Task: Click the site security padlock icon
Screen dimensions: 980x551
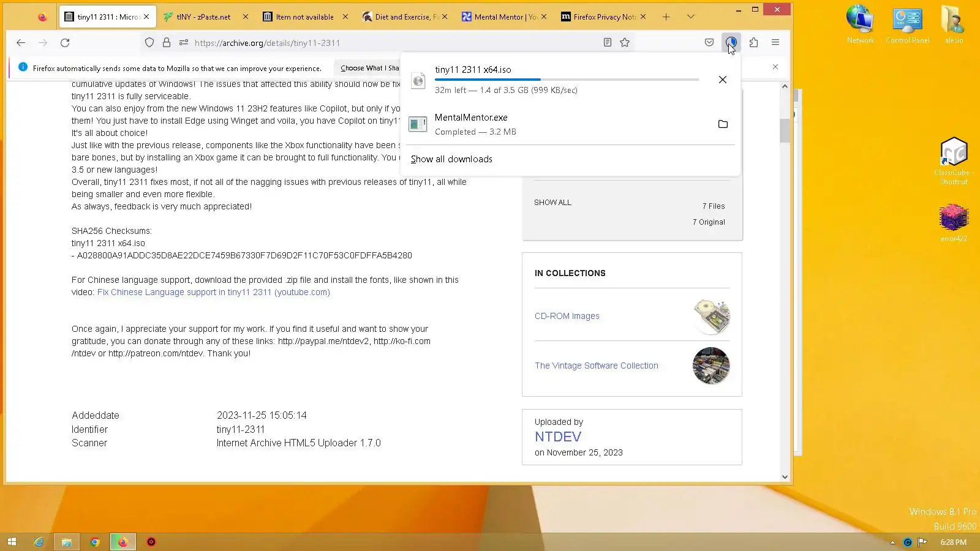Action: pos(167,43)
